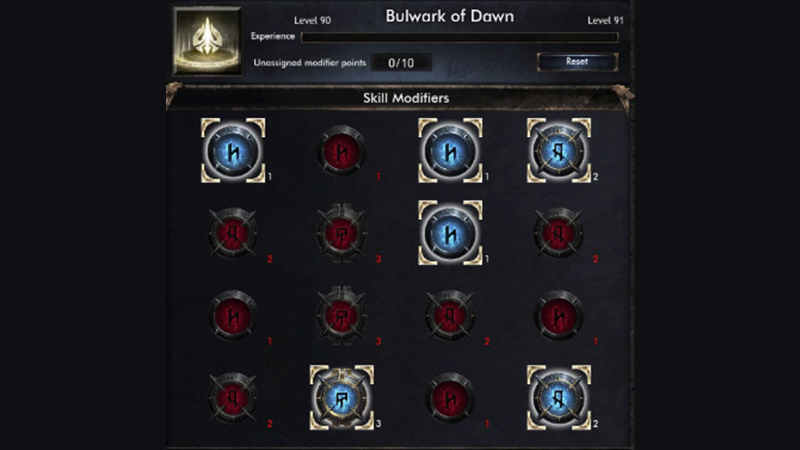Select the red cost-2 rune in the third row

451,316
